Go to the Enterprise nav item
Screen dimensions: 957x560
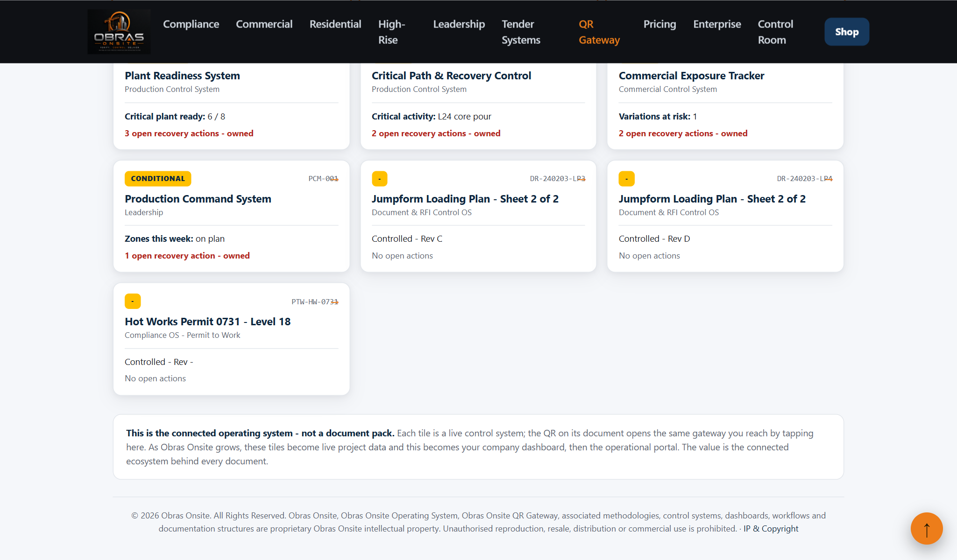pos(717,24)
